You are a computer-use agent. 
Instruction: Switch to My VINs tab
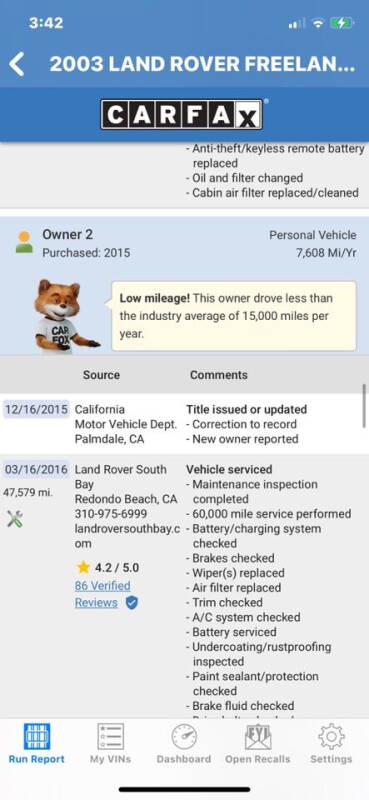[110, 743]
